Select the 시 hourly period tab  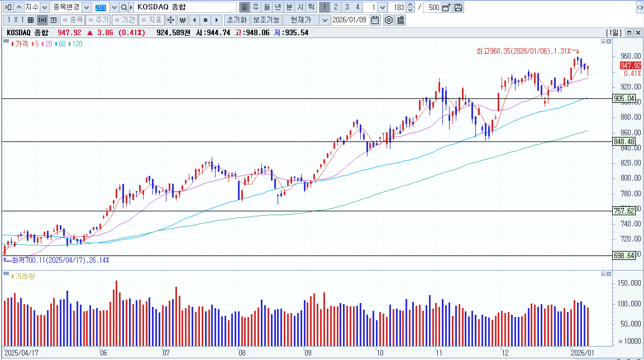(300, 7)
